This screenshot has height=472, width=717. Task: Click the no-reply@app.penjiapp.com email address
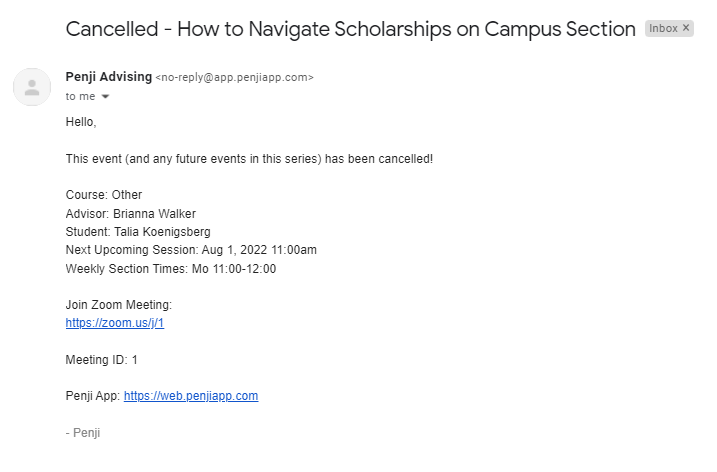click(x=235, y=77)
